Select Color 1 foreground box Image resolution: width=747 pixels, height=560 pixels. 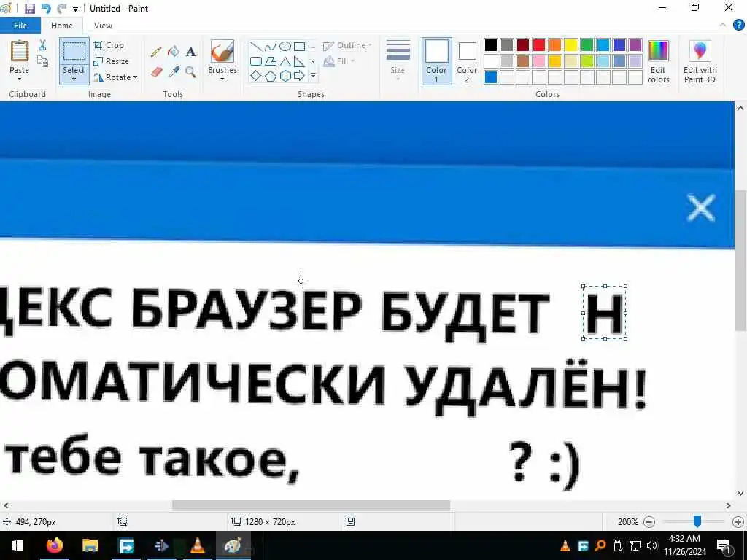pyautogui.click(x=436, y=61)
